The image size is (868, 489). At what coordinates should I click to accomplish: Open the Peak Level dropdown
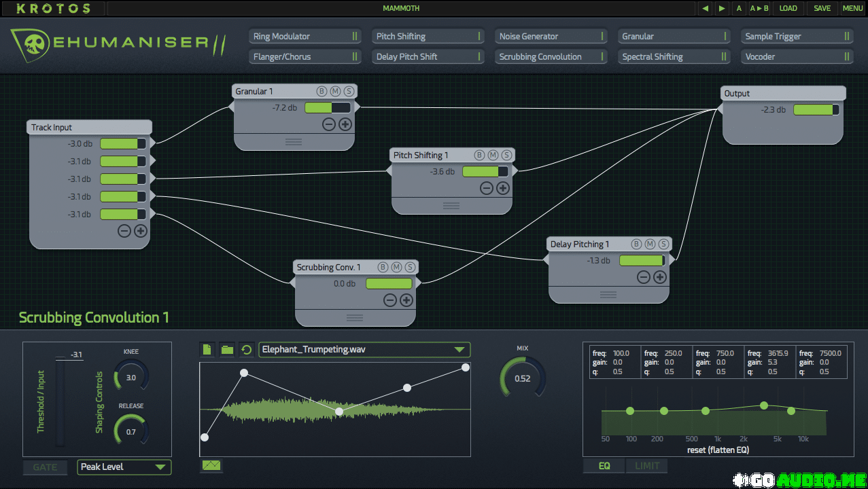tap(124, 467)
